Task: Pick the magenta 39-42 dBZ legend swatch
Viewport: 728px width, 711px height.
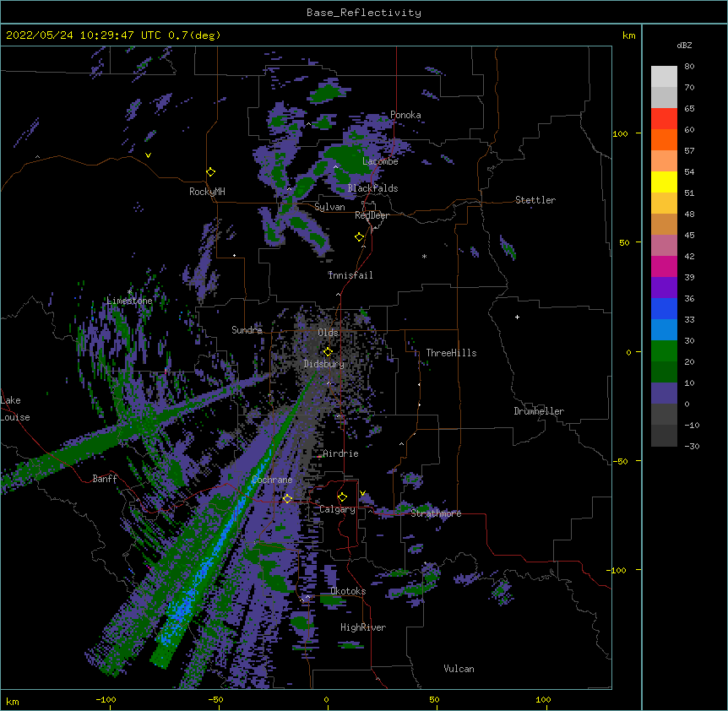Action: click(664, 266)
